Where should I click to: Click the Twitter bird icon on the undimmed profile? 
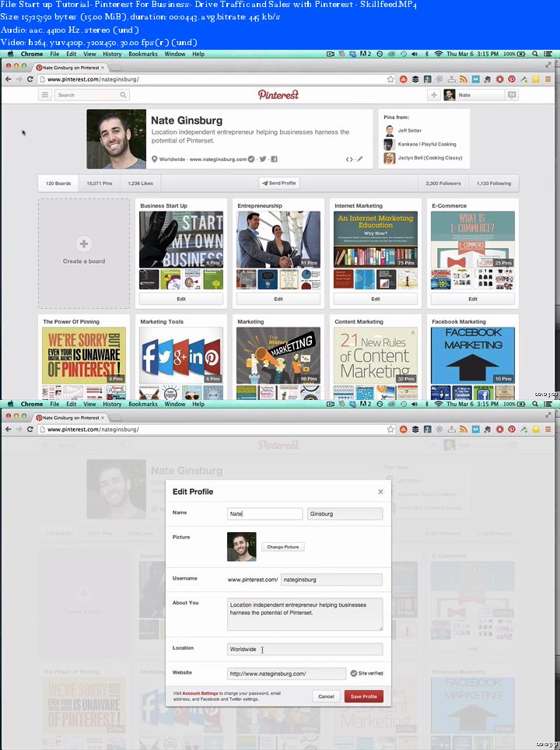coord(263,159)
